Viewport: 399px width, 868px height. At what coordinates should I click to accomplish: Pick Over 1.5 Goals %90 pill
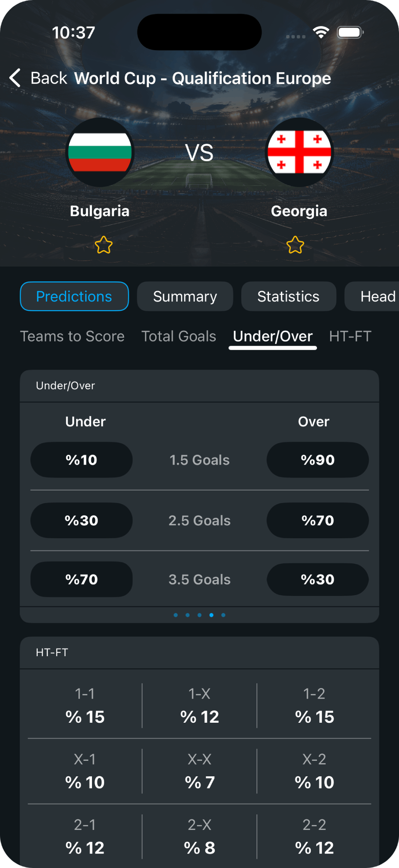[x=318, y=460]
